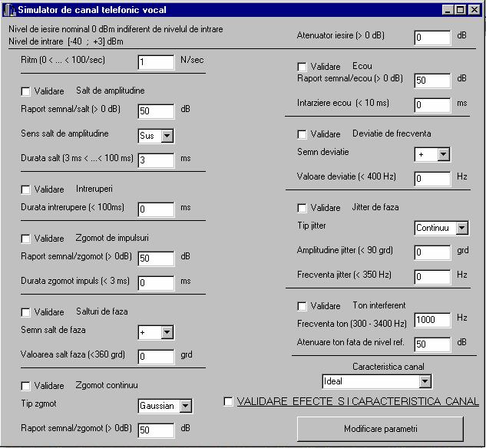
Task: Click the application icon in the title bar
Action: click(x=9, y=10)
